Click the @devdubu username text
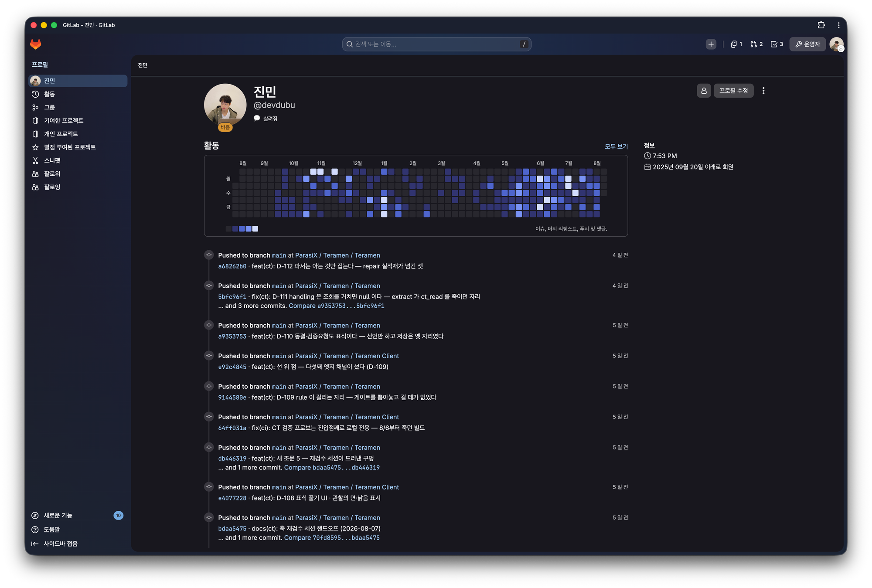This screenshot has width=872, height=588. 274,105
